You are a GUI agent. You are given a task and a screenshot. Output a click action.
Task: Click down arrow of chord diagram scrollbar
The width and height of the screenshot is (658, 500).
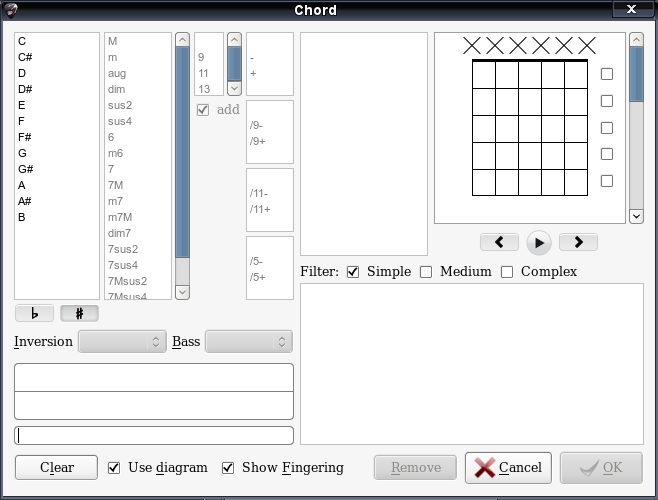(x=636, y=216)
